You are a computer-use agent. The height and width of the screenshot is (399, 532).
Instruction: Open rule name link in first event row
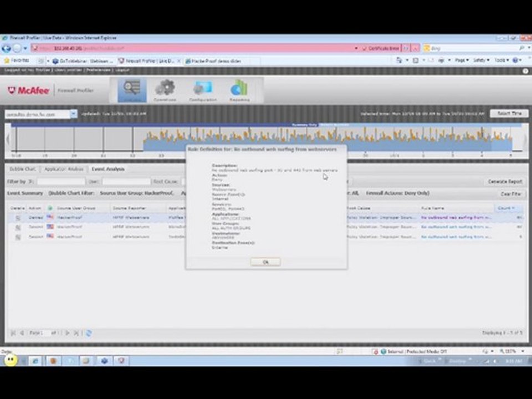pos(456,217)
